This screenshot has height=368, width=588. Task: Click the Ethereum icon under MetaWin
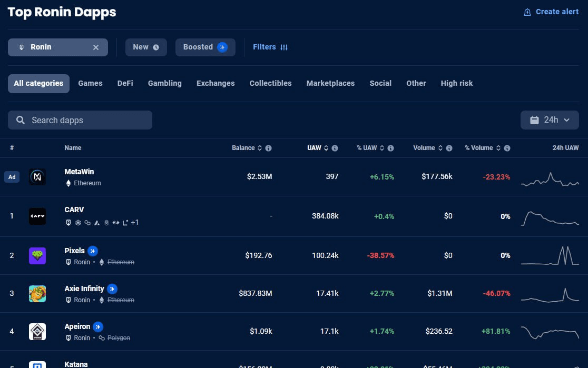point(68,183)
